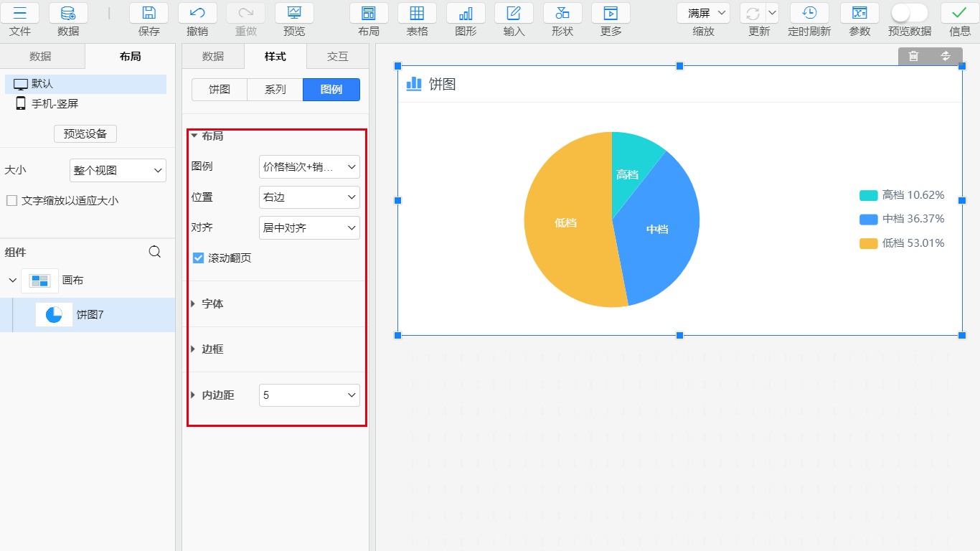This screenshot has height=551, width=980.
Task: Toggle the preview data switch
Action: (909, 13)
